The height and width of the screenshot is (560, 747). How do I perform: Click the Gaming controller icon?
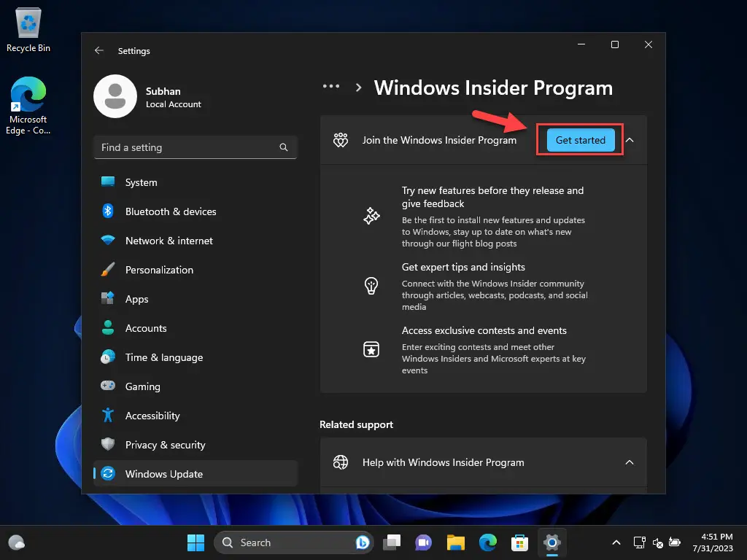108,386
